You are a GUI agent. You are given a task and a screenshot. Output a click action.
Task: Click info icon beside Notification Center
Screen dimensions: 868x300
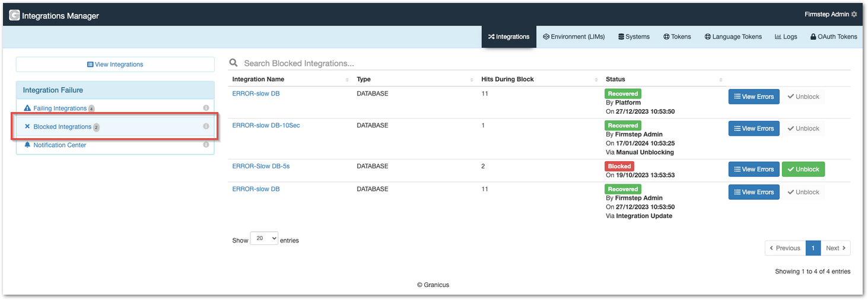click(206, 145)
